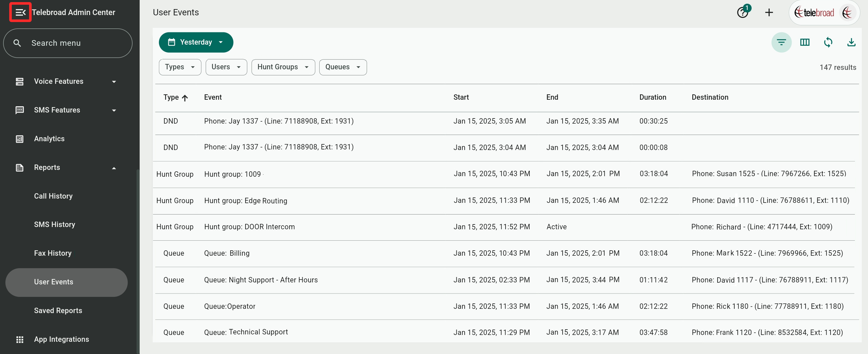Open the Call History report
Viewport: 868px width, 354px height.
tap(53, 196)
